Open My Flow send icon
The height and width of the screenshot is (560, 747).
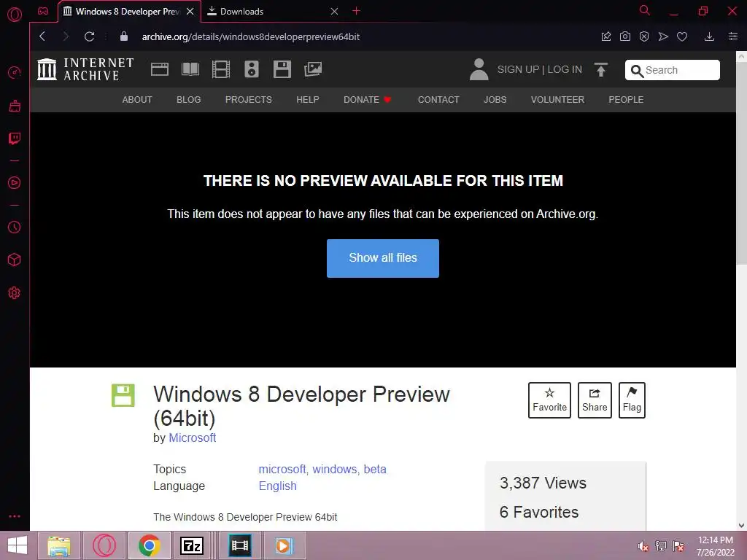[663, 36]
